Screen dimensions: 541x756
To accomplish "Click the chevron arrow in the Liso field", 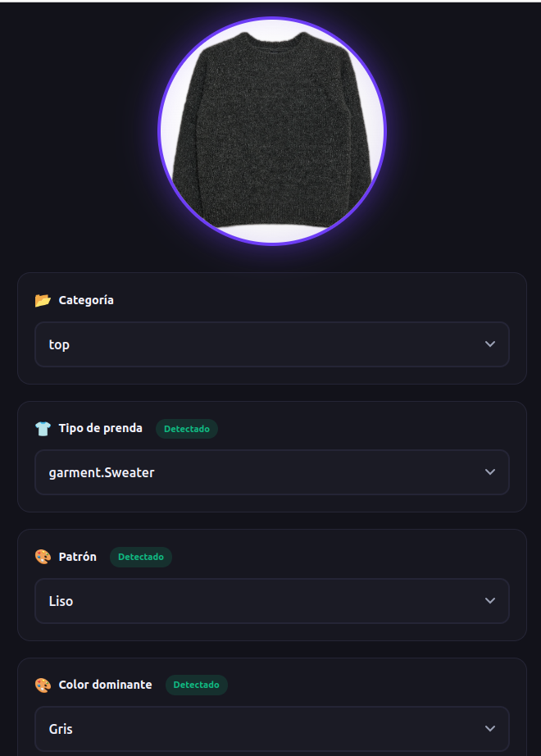I will (x=490, y=601).
